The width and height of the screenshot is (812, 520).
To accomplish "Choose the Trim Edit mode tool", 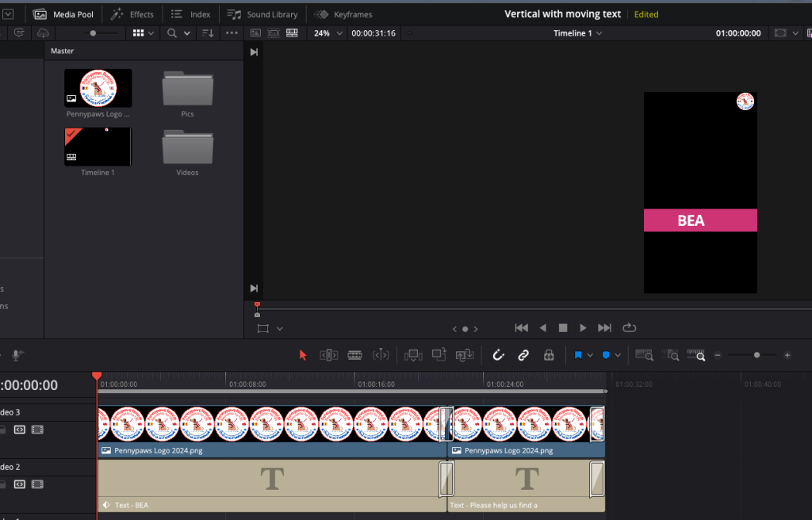I will (x=329, y=355).
